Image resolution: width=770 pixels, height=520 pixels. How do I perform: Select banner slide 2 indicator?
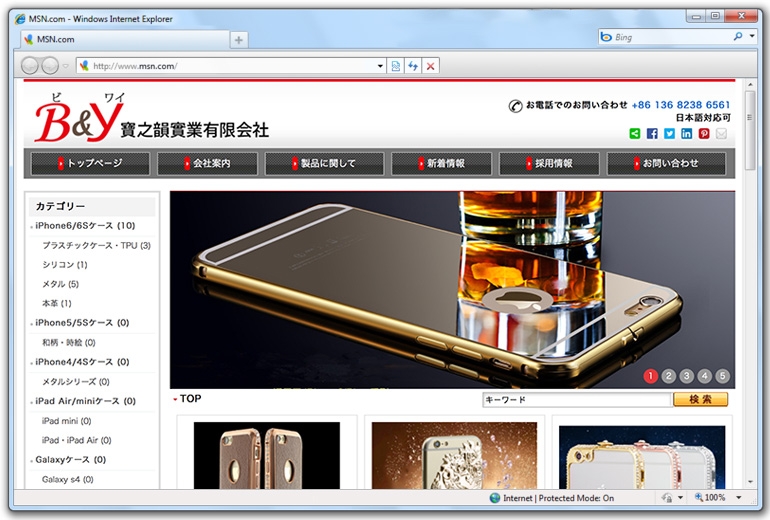point(668,376)
